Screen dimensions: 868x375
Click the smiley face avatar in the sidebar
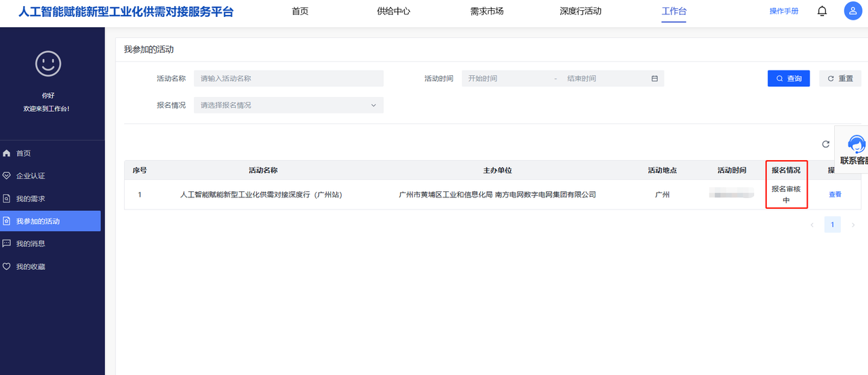point(48,64)
